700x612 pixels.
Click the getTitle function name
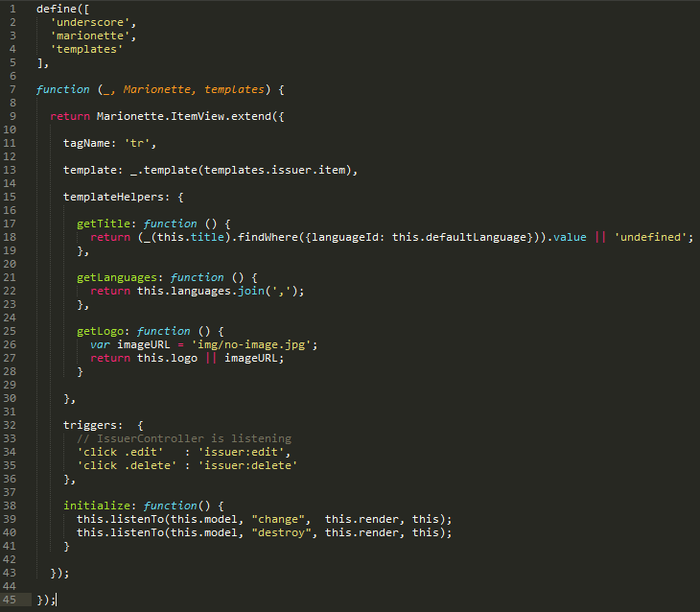pos(104,224)
